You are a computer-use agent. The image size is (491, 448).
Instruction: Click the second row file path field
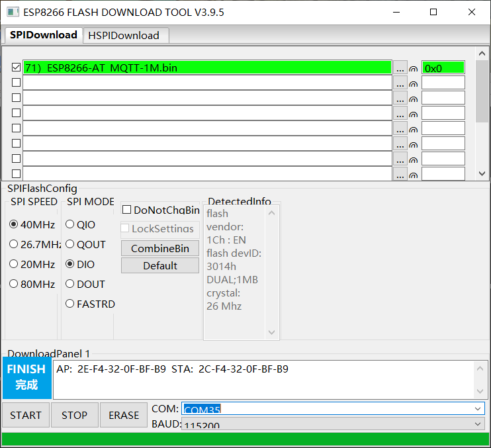tap(207, 83)
